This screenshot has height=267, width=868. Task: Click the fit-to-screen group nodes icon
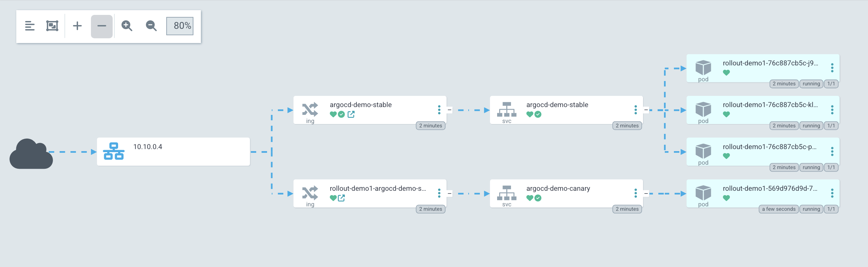[x=52, y=26]
